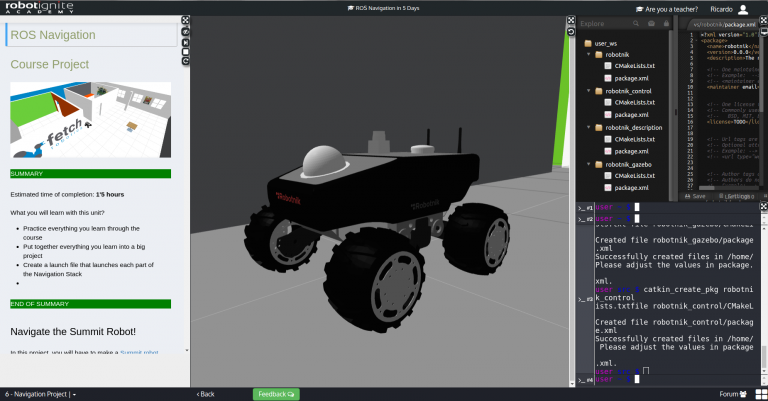Click the search icon in Explore bar

coord(636,24)
